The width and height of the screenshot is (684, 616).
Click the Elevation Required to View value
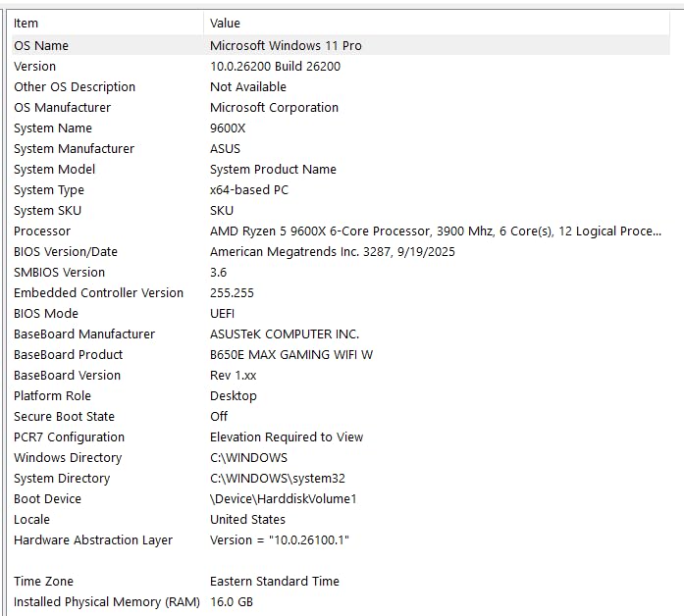[287, 436]
